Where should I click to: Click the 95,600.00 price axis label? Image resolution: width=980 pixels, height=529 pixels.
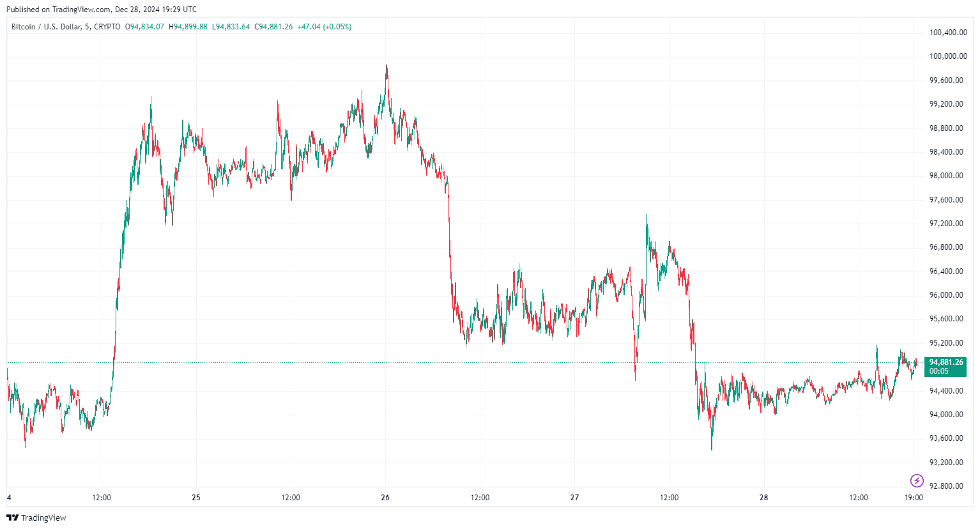point(946,319)
